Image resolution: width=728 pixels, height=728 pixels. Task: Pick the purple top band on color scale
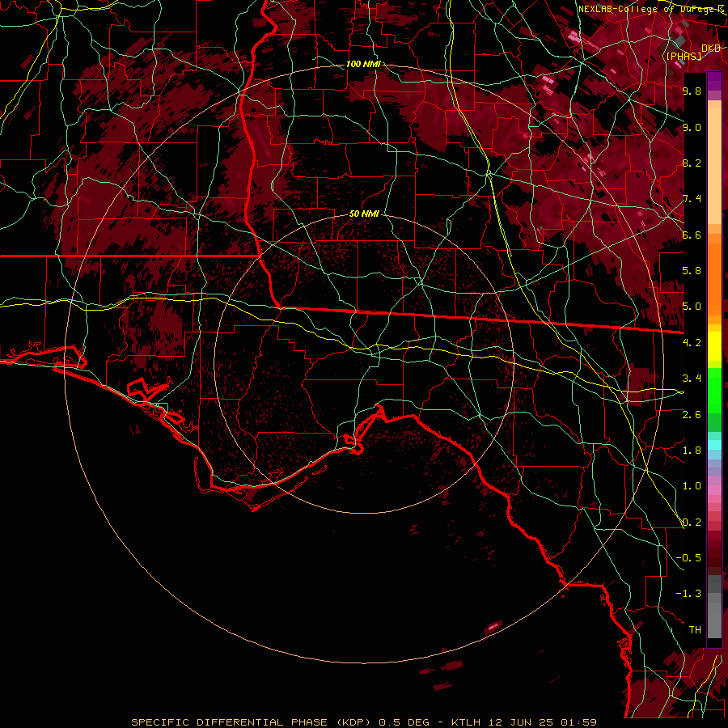pos(714,81)
